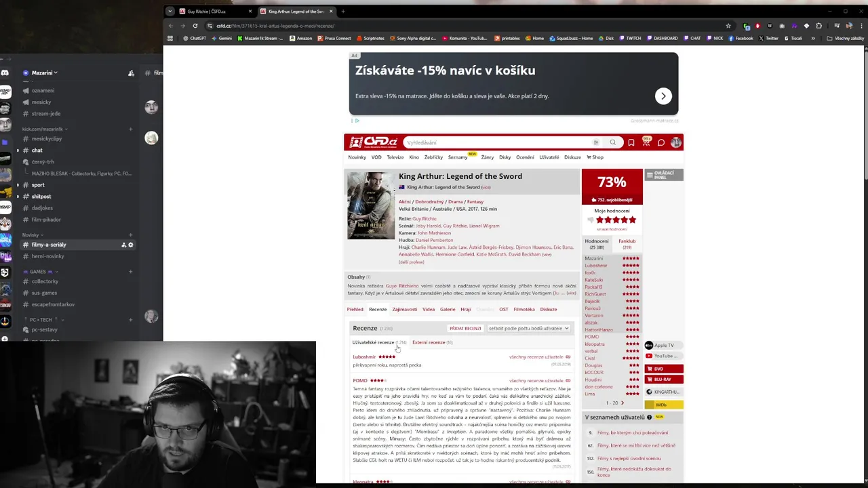Open the sort reviews dropdown
Image resolution: width=868 pixels, height=488 pixels.
pyautogui.click(x=528, y=328)
